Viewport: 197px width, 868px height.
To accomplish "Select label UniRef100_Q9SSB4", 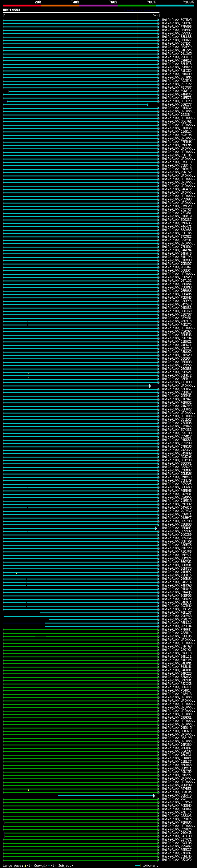I will tap(177, 115).
